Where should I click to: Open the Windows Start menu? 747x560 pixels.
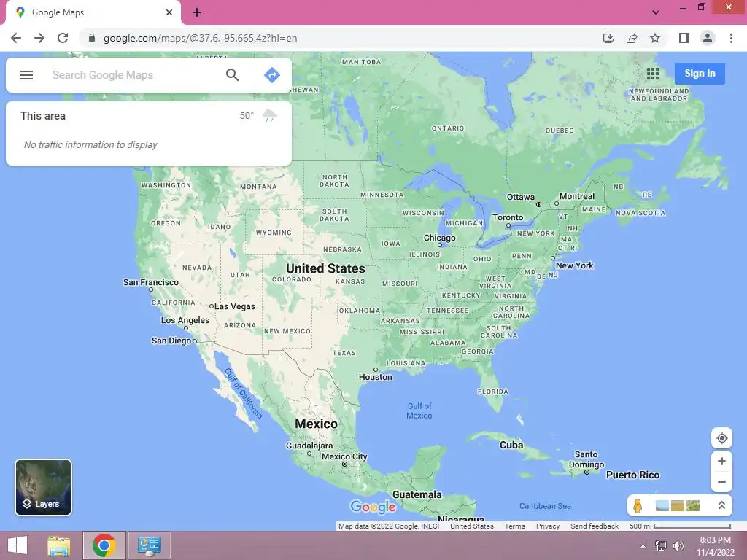click(x=18, y=545)
